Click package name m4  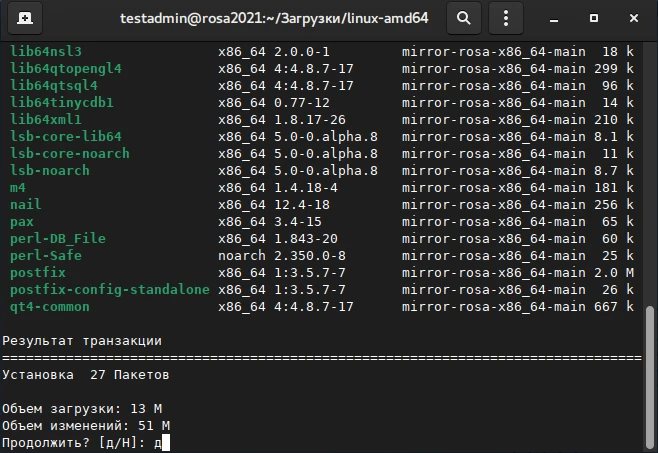(18, 188)
